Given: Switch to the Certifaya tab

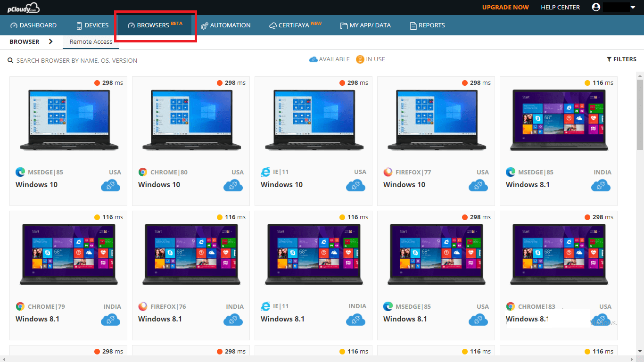Looking at the screenshot, I should click(x=295, y=25).
